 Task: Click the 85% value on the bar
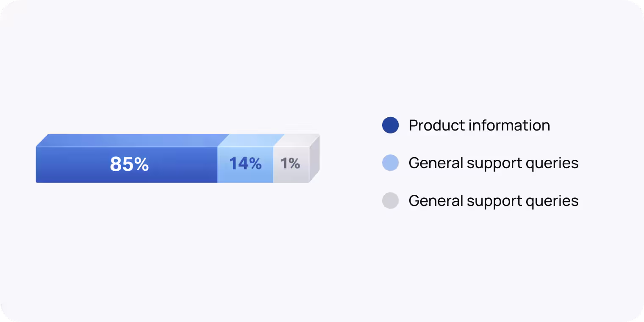(129, 164)
